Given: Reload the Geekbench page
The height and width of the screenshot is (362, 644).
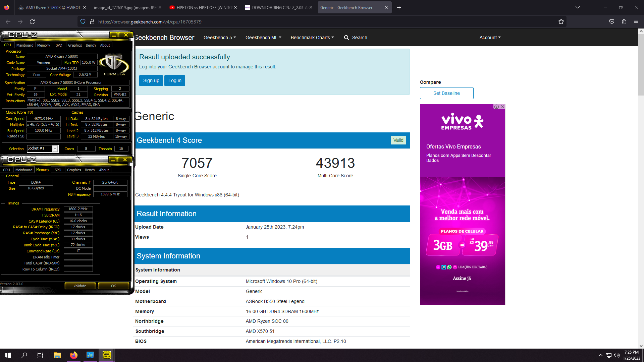Looking at the screenshot, I should (x=32, y=22).
